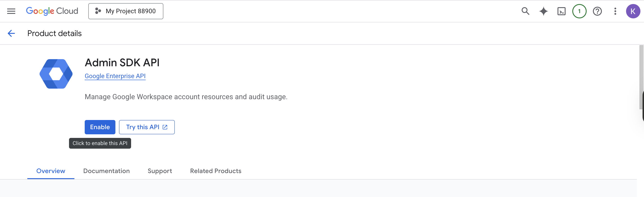Screen dimensions: 644x197
Task: Enable the Admin SDK API
Action: click(x=100, y=127)
